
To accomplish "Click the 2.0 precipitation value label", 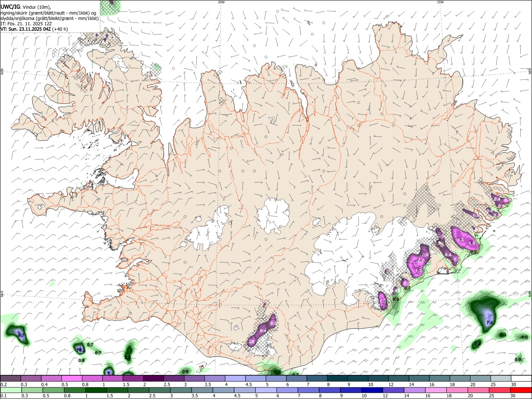I will coord(128,357).
